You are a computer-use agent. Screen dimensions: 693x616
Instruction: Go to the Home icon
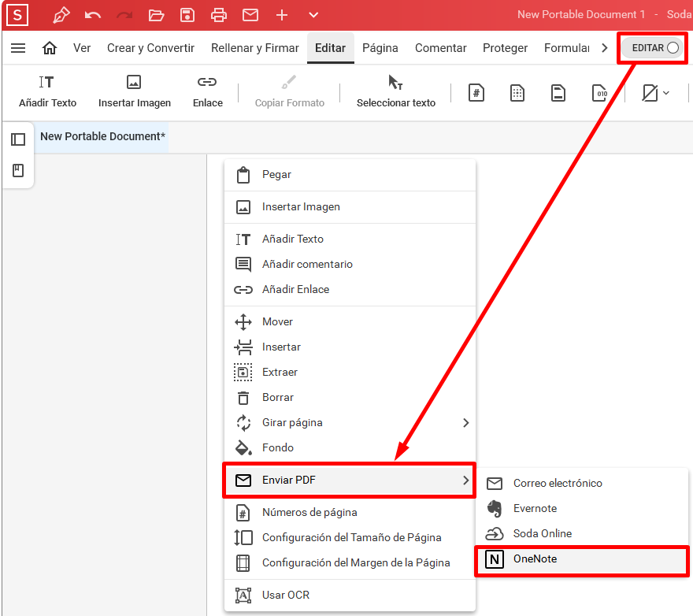[x=50, y=48]
